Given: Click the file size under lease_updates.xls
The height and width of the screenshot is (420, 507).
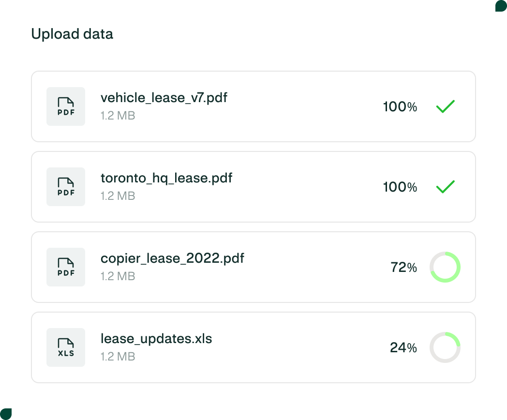Looking at the screenshot, I should [x=118, y=357].
